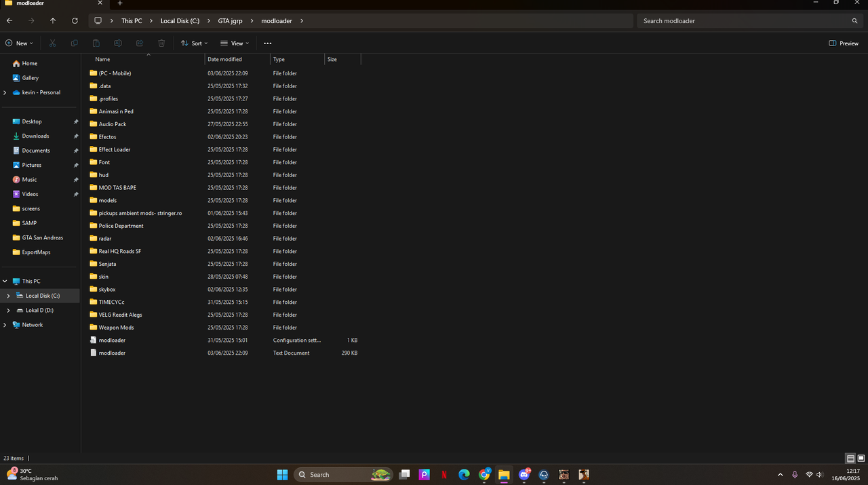Sort by the Type column header
The width and height of the screenshot is (868, 485).
point(279,60)
